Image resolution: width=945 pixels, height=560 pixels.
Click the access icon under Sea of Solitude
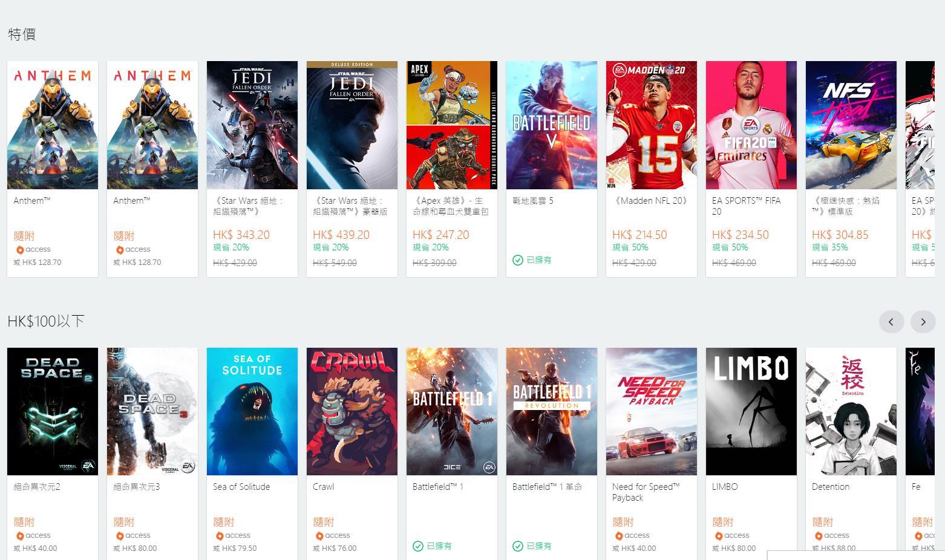point(219,536)
